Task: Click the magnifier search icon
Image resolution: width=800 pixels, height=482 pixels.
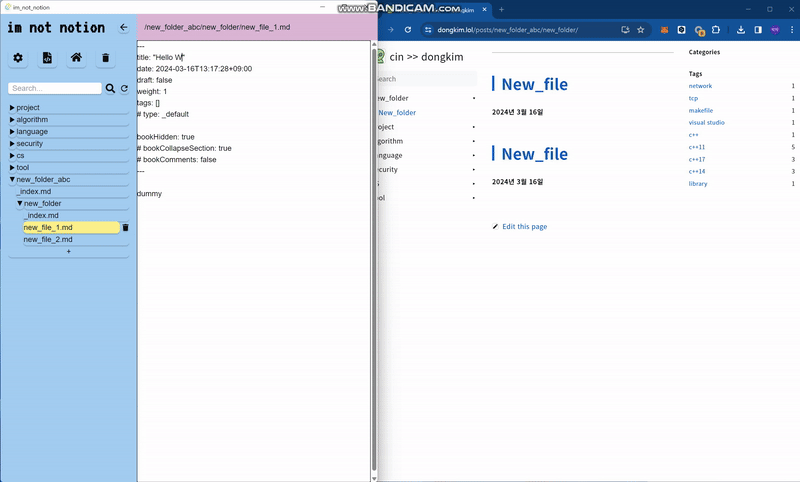Action: (111, 89)
